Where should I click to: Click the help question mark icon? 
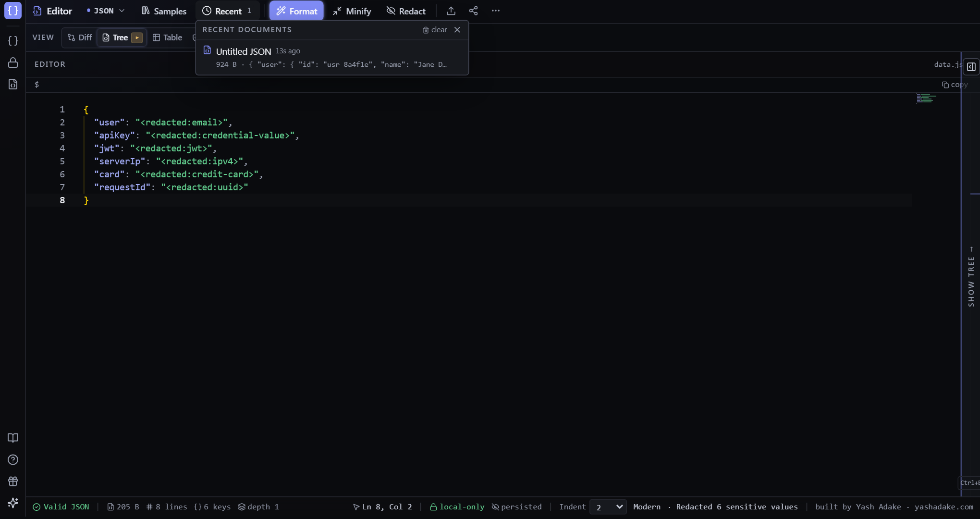click(x=13, y=460)
